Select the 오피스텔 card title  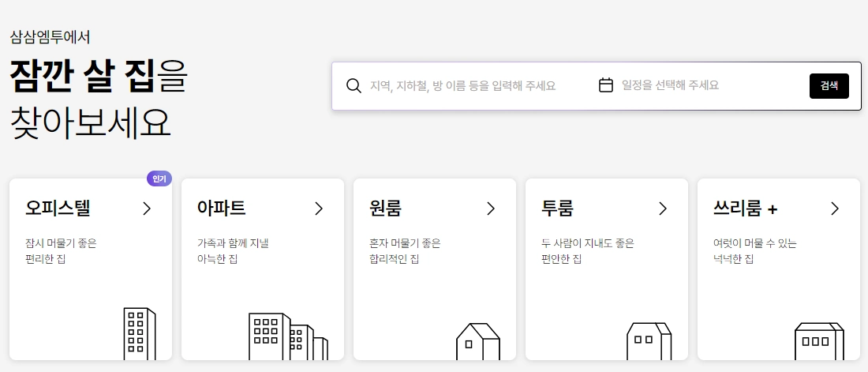click(x=58, y=209)
